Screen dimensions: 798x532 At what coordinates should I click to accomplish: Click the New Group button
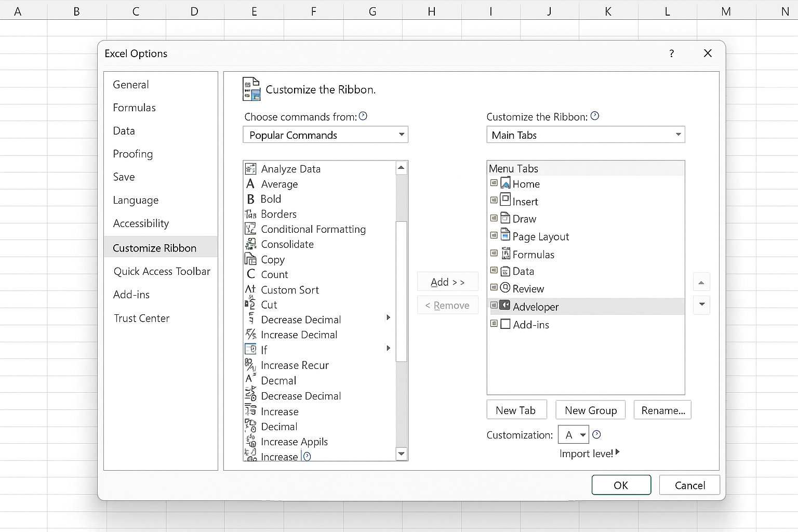[x=591, y=410]
